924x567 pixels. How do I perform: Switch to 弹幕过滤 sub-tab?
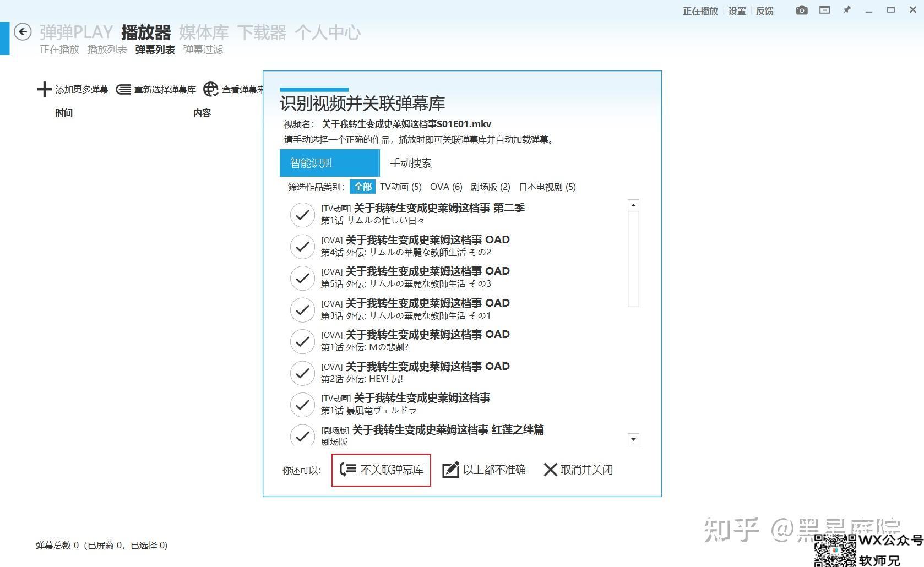click(x=203, y=50)
